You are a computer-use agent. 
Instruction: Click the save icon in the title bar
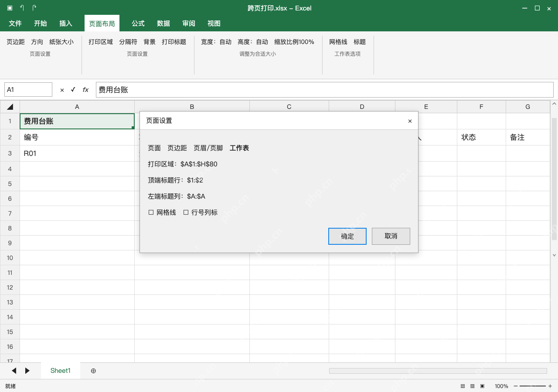pos(10,8)
